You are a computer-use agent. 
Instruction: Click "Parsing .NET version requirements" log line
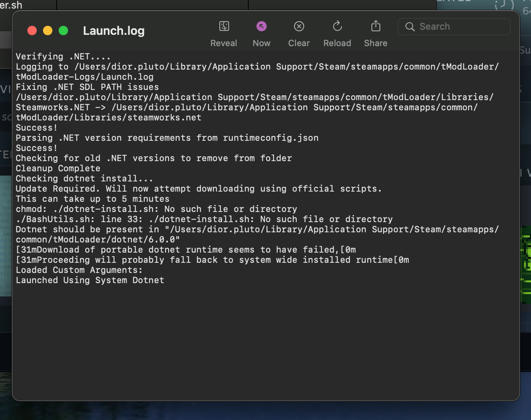pyautogui.click(x=167, y=138)
